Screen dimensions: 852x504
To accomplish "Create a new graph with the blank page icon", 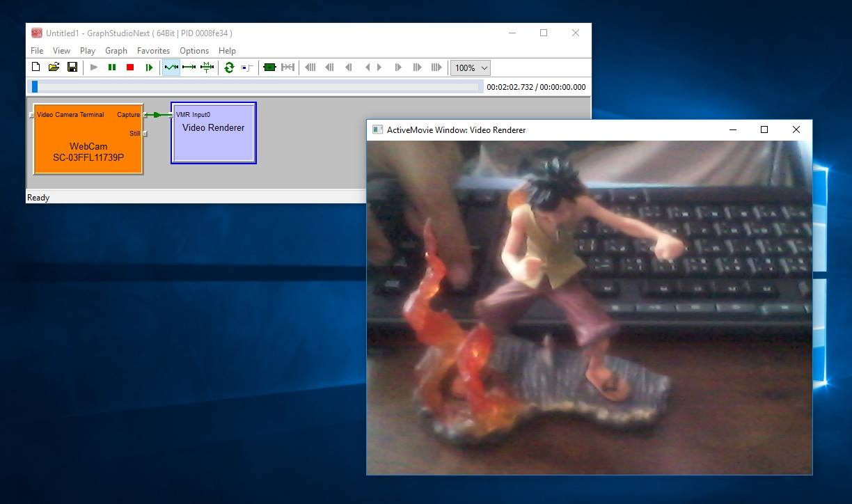I will pyautogui.click(x=36, y=68).
